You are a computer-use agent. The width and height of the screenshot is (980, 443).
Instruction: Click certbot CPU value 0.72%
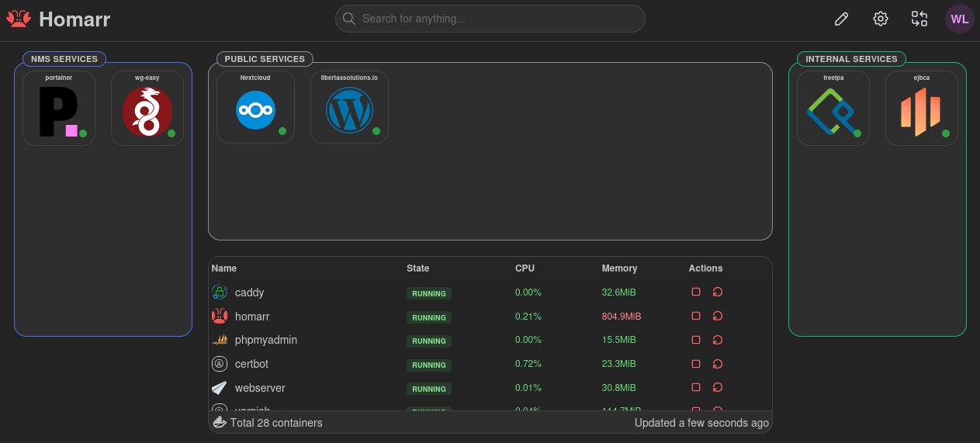(x=528, y=364)
